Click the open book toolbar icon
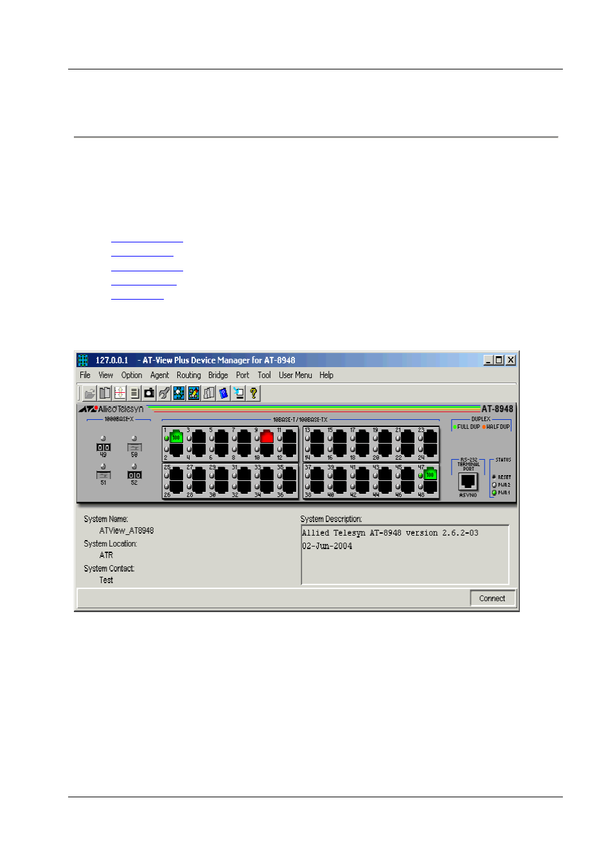The height and width of the screenshot is (868, 613). coord(105,393)
